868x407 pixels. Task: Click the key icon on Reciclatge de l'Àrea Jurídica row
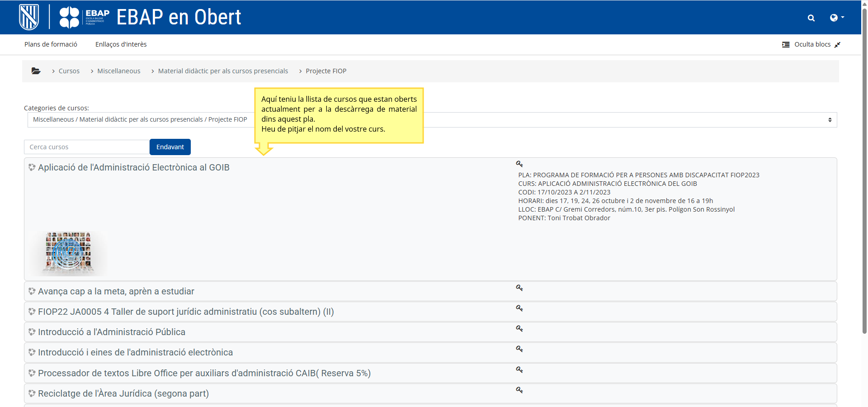[x=519, y=390]
